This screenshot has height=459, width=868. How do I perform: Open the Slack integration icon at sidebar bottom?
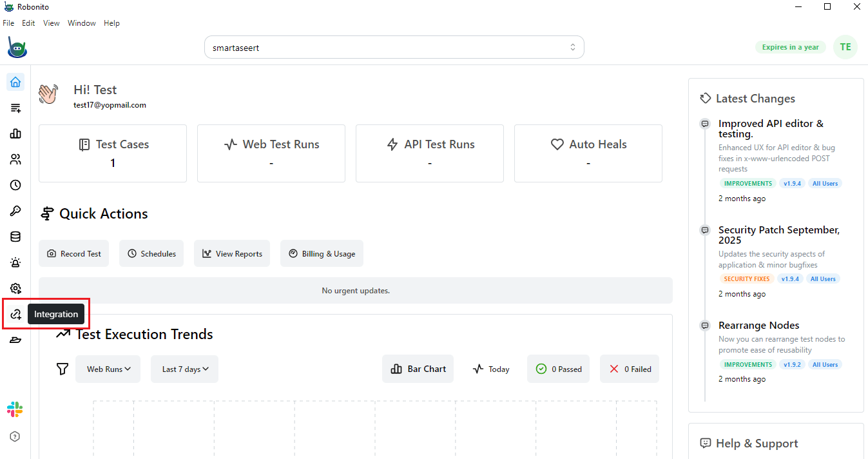[x=15, y=409]
